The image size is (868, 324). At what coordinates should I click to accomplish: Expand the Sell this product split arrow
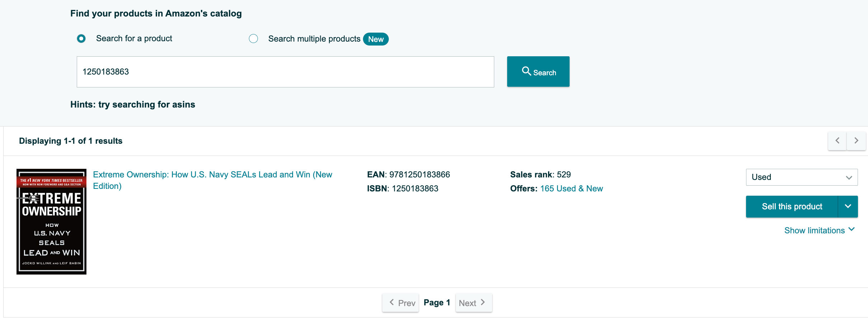(x=848, y=206)
